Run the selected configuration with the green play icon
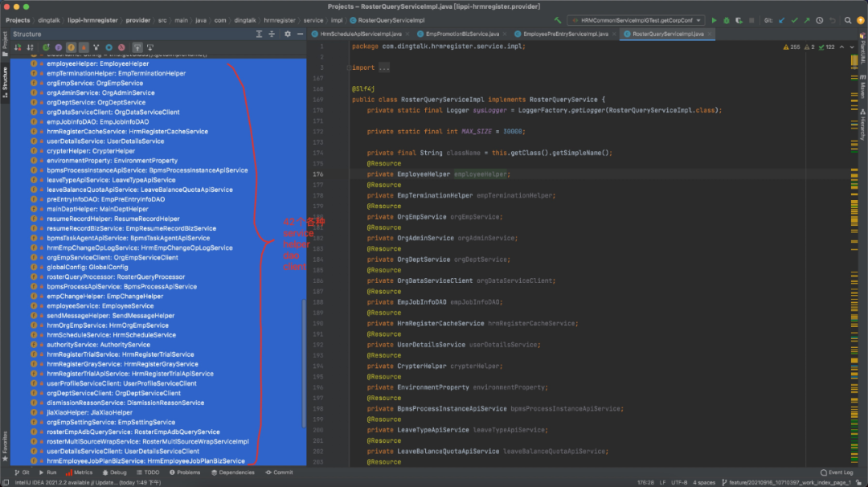868x487 pixels. pyautogui.click(x=714, y=20)
